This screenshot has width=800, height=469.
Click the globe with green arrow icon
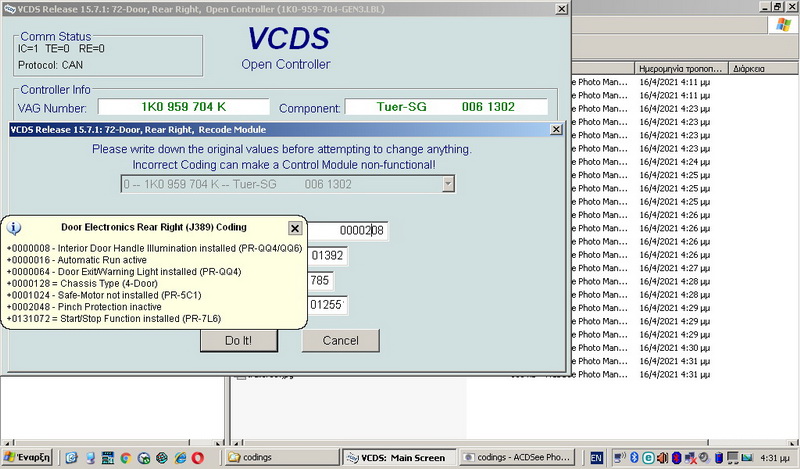tap(144, 458)
